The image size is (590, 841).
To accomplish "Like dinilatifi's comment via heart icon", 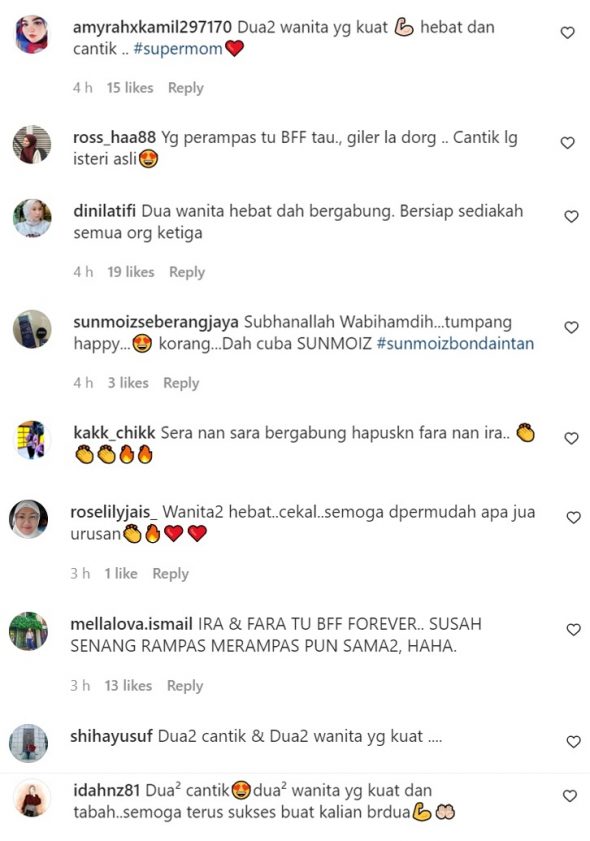I will point(571,217).
